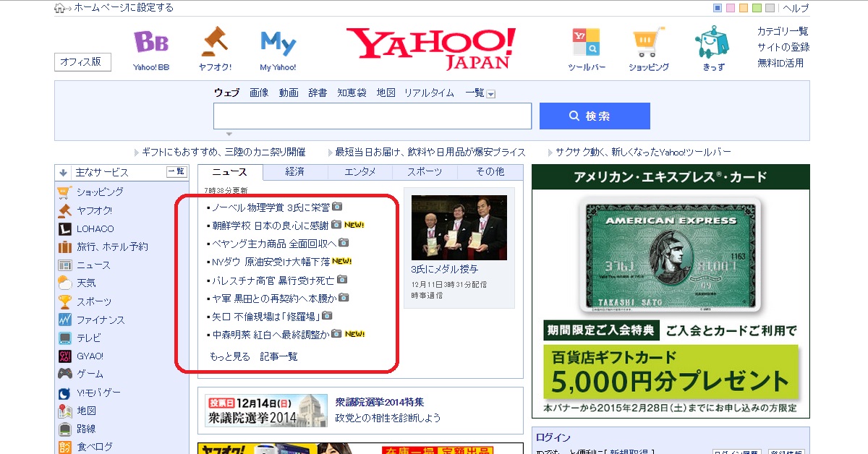The height and width of the screenshot is (454, 868).
Task: Open headline NYダウ 原油安受け大幅下落
Action: 271,261
